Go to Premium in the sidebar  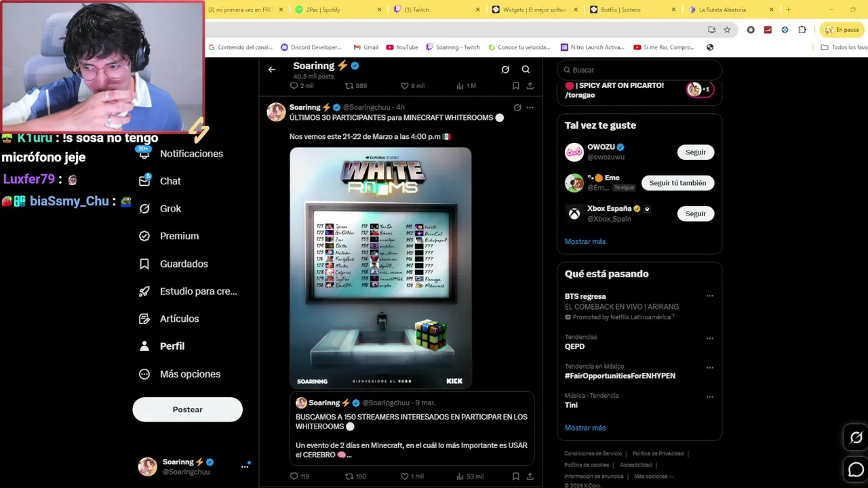click(x=169, y=236)
